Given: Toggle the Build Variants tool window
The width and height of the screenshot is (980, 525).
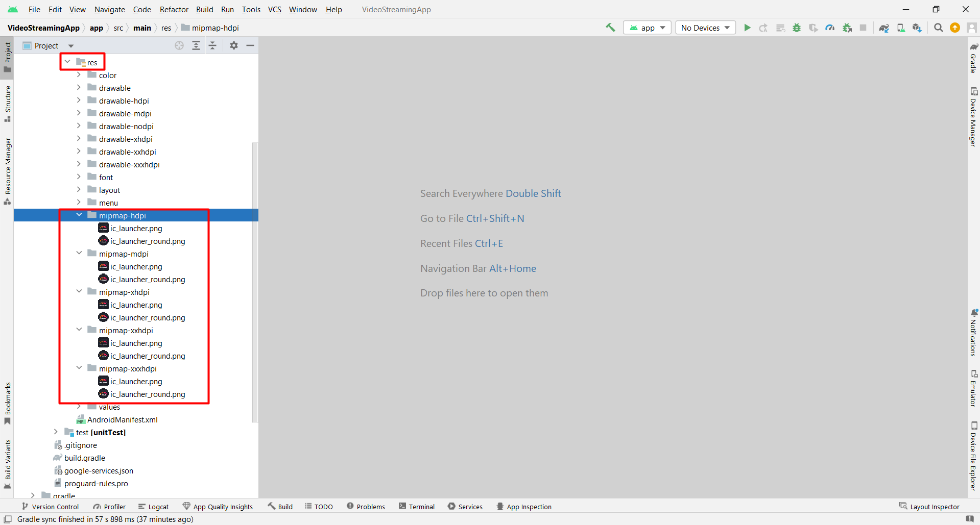Looking at the screenshot, I should pyautogui.click(x=8, y=464).
